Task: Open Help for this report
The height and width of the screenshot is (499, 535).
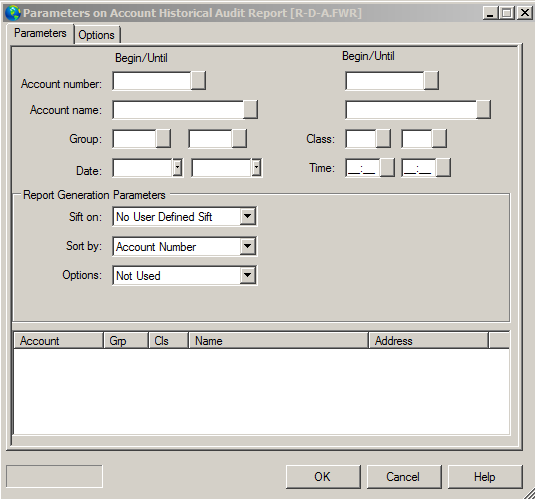Action: (x=485, y=476)
